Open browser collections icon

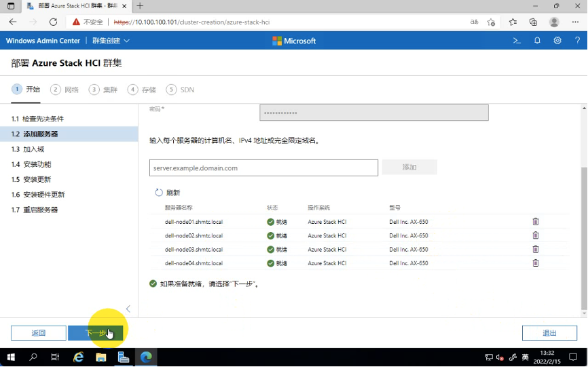click(533, 22)
